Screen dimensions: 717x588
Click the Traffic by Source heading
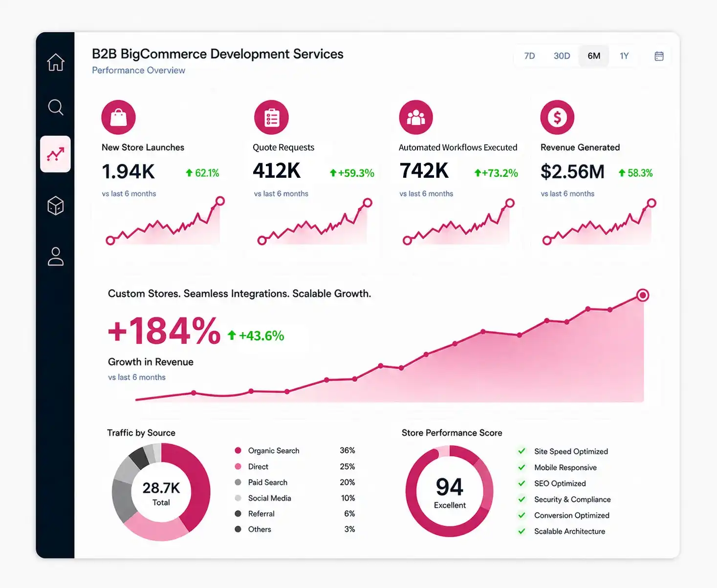(141, 433)
